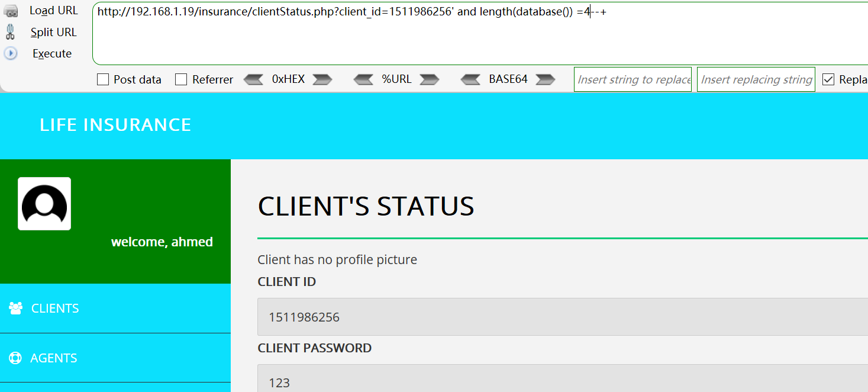Click the Load URL button label
This screenshot has height=392, width=868.
[x=54, y=11]
